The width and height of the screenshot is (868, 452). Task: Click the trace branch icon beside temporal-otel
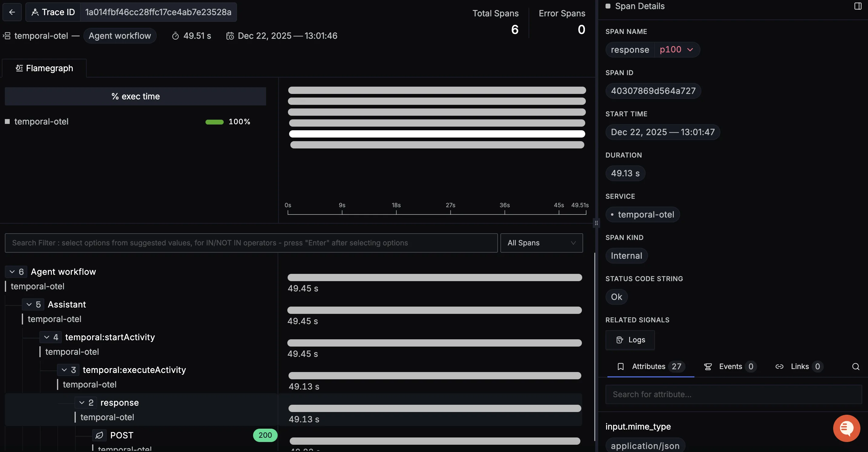pos(6,36)
